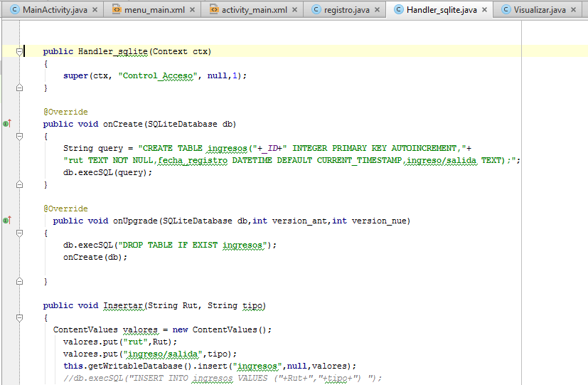Close the Visualizar.java tab
Image resolution: width=588 pixels, height=385 pixels.
click(x=573, y=10)
